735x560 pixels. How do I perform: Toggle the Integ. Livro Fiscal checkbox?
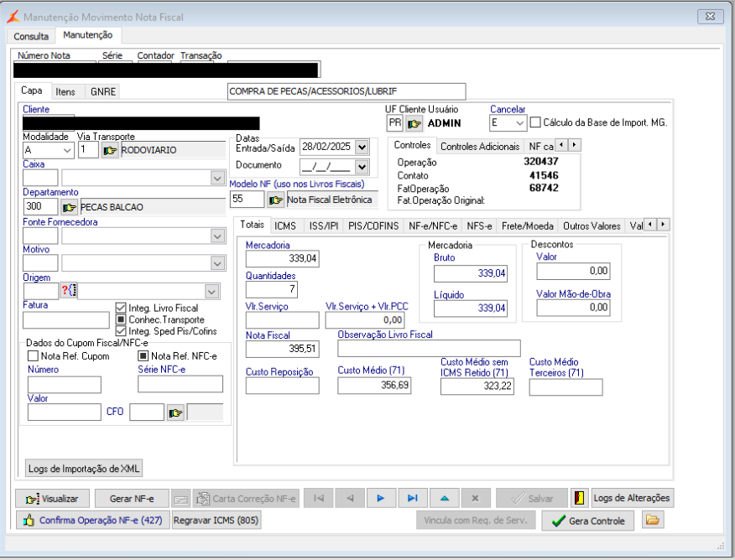pyautogui.click(x=121, y=309)
